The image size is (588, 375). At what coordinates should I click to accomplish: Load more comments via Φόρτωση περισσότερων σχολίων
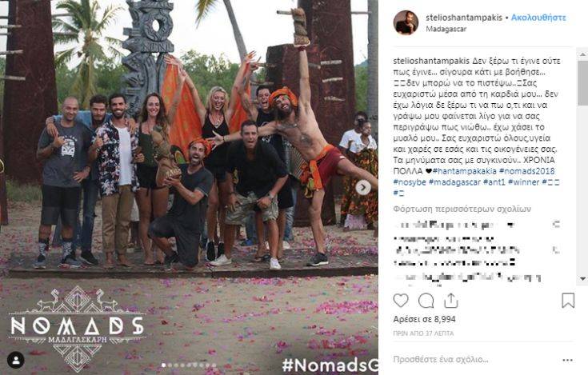click(x=462, y=209)
